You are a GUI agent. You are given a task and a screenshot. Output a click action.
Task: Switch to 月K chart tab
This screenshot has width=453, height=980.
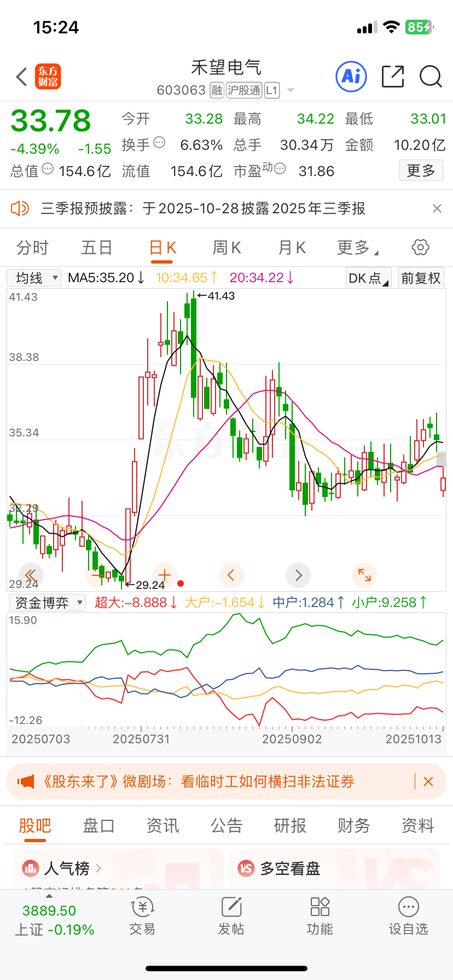point(292,248)
